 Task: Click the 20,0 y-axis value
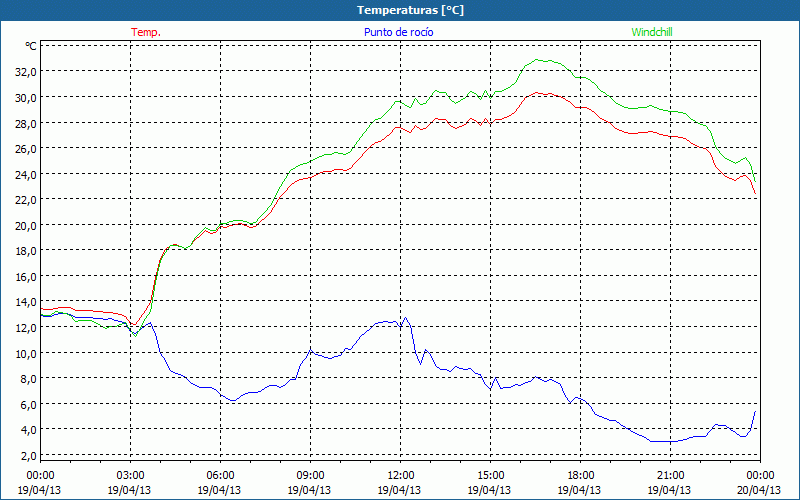[x=27, y=226]
